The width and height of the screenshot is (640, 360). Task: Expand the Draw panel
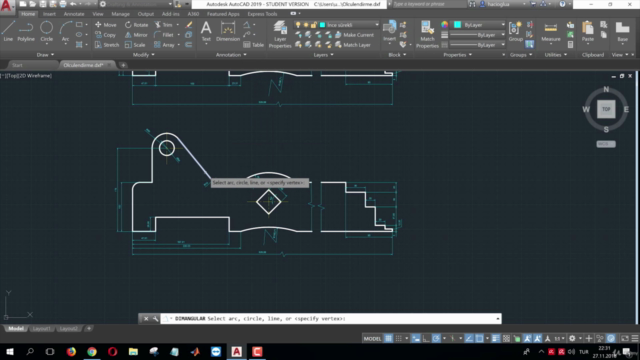pyautogui.click(x=45, y=55)
